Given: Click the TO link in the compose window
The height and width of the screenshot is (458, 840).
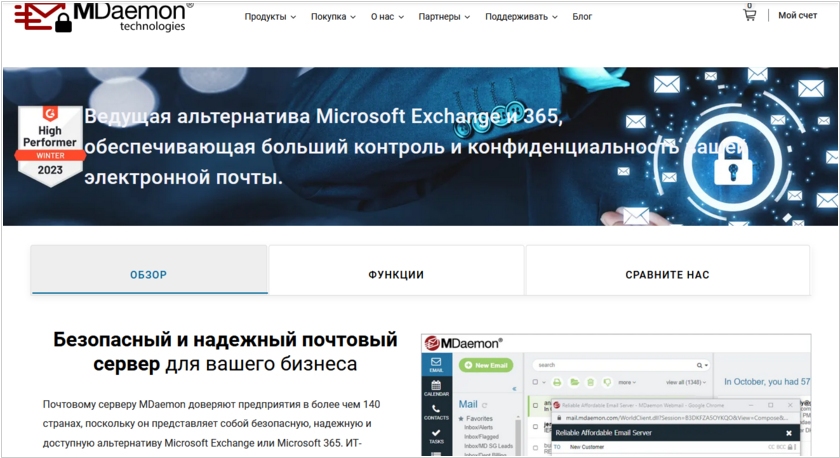Looking at the screenshot, I should click(x=557, y=447).
